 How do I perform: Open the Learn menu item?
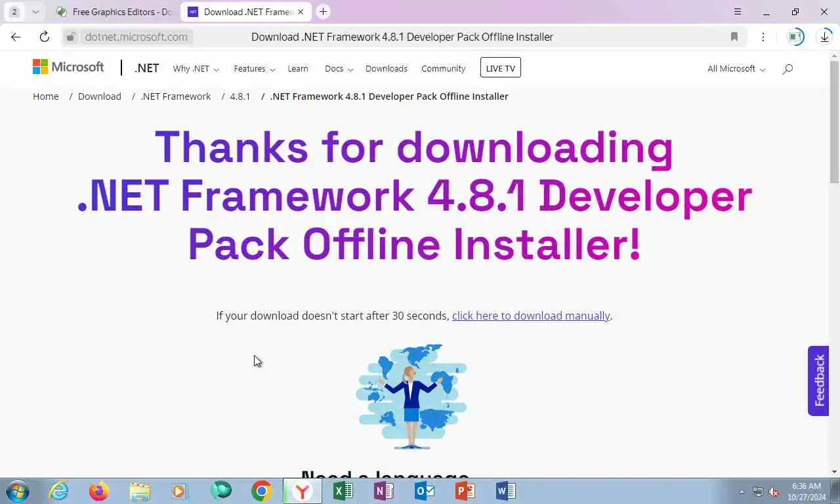298,68
